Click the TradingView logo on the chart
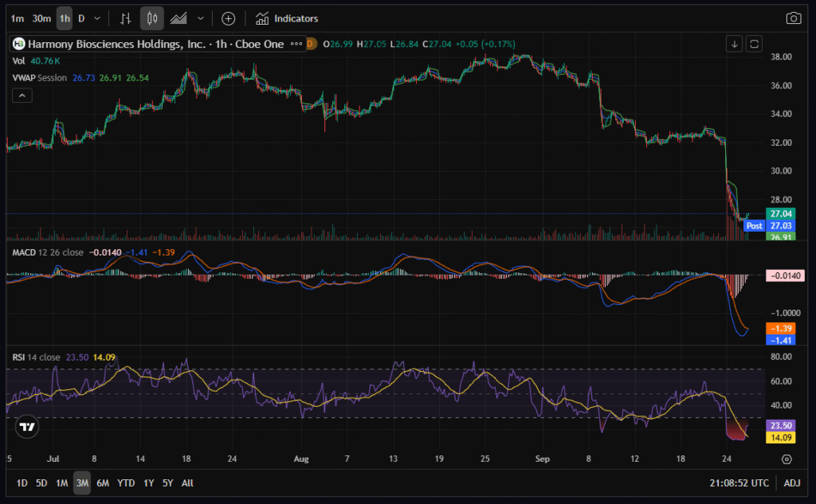Screen dimensions: 816x504 click(x=28, y=427)
